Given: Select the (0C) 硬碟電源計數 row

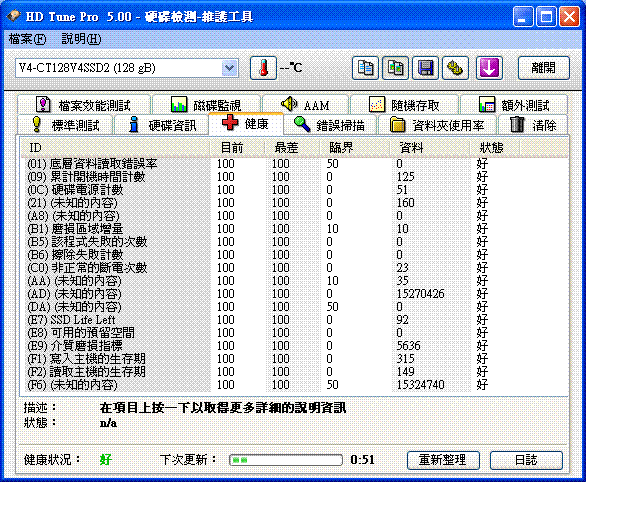Looking at the screenshot, I should click(x=294, y=190).
